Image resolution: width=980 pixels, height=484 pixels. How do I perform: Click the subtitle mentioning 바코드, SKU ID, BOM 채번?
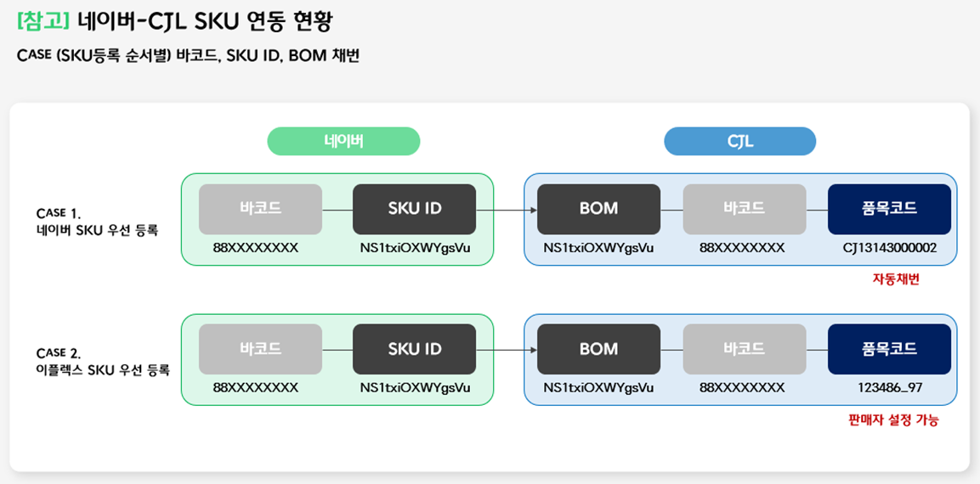(x=188, y=56)
